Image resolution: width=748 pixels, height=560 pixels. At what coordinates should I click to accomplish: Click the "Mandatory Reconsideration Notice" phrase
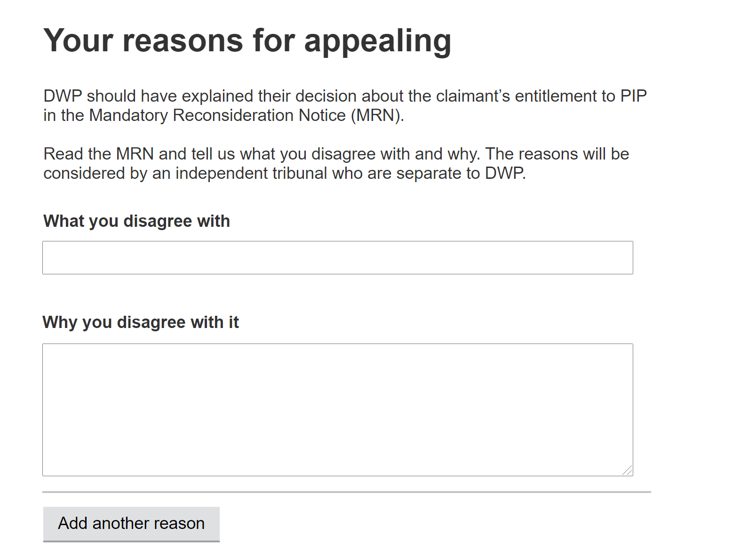(x=217, y=115)
